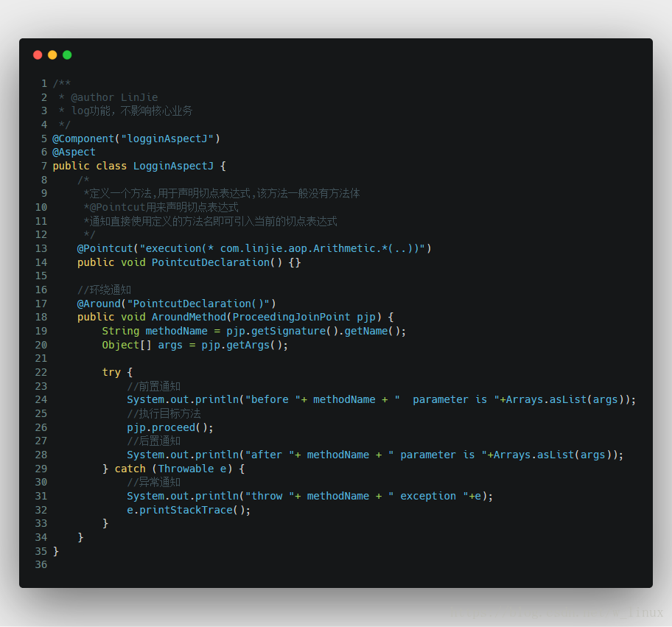The image size is (672, 627).
Task: Click the @Aspect annotation line
Action: pyautogui.click(x=74, y=152)
